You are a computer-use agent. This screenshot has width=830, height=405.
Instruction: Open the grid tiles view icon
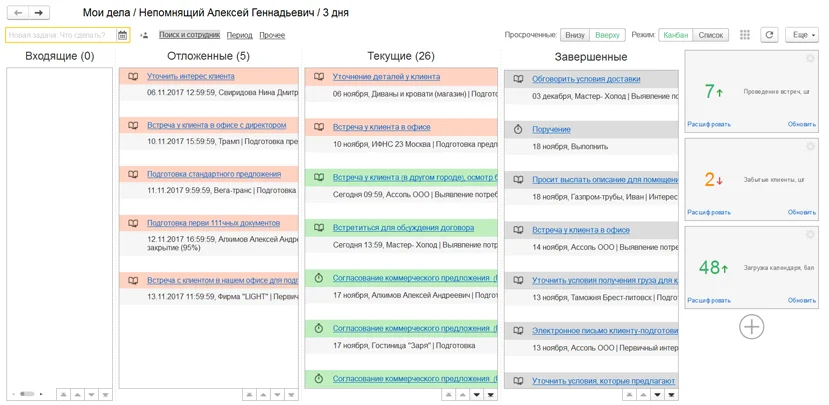pyautogui.click(x=745, y=35)
